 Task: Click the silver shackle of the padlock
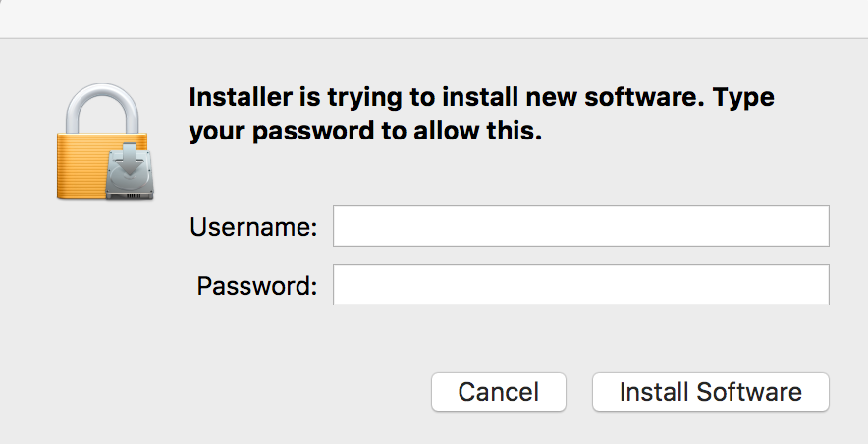pyautogui.click(x=102, y=108)
